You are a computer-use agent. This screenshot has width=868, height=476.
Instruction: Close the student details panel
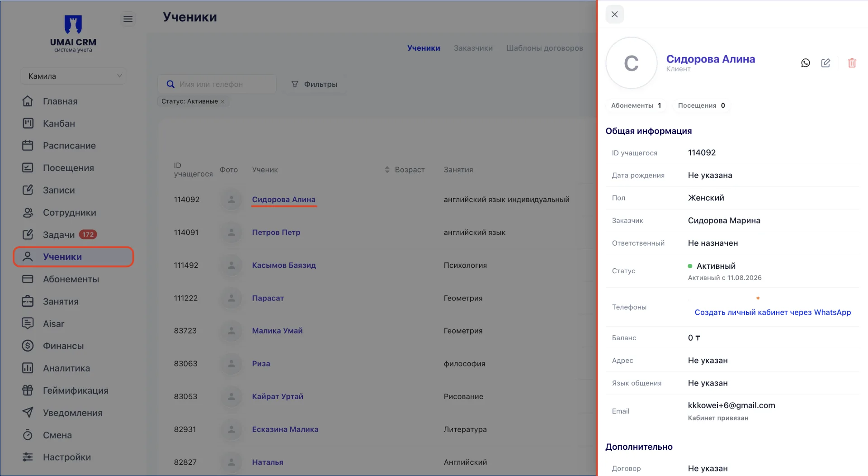click(x=614, y=14)
